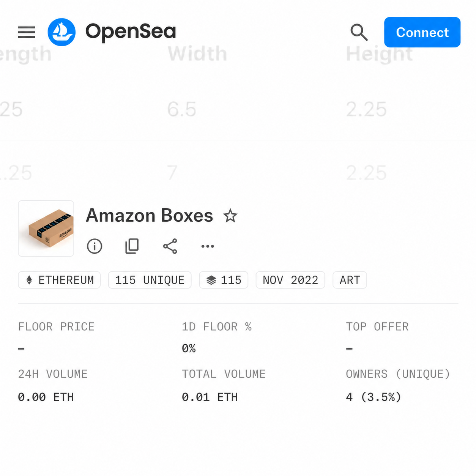This screenshot has height=476, width=476.
Task: Open the ART category tag
Action: 350,280
